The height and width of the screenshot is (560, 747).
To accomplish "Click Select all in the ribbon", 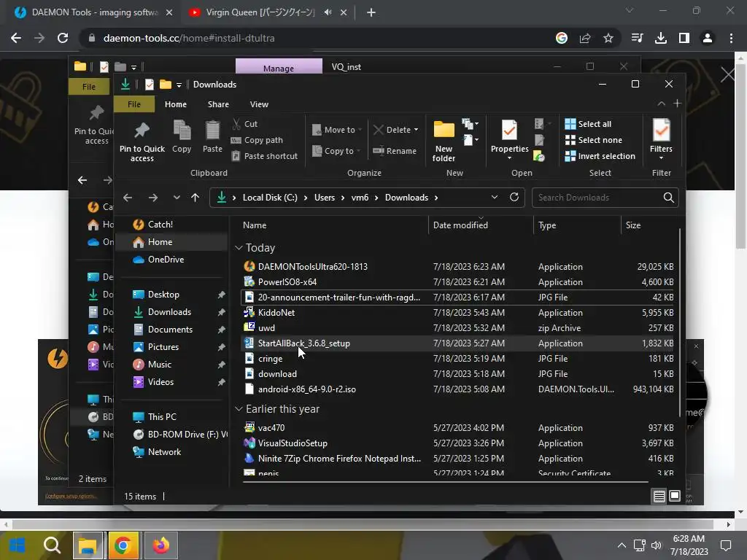I will [x=589, y=124].
